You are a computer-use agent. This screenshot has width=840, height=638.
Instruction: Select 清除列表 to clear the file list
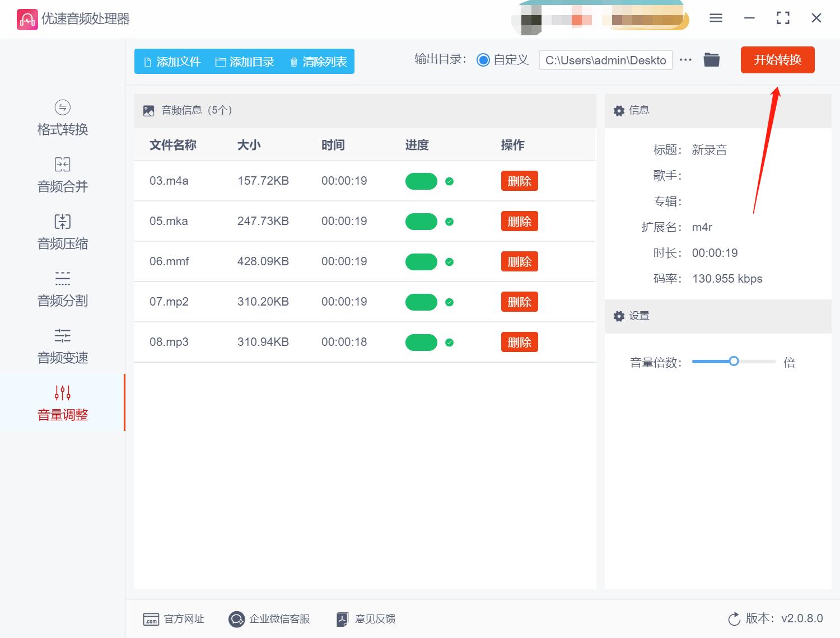[316, 62]
